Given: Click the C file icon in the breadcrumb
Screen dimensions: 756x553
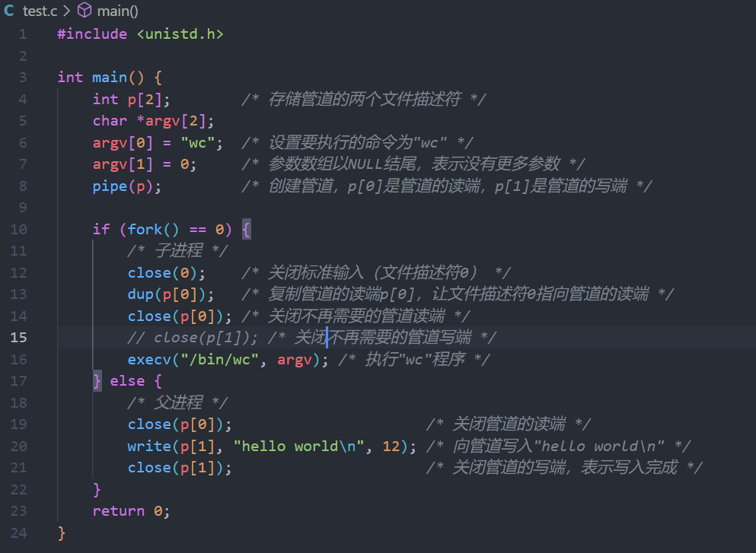Looking at the screenshot, I should click(9, 11).
